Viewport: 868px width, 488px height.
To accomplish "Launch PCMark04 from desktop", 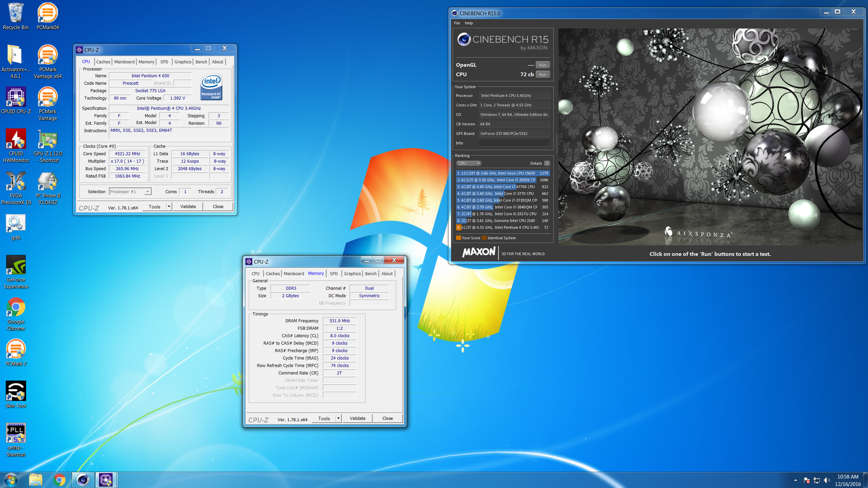I will point(47,16).
